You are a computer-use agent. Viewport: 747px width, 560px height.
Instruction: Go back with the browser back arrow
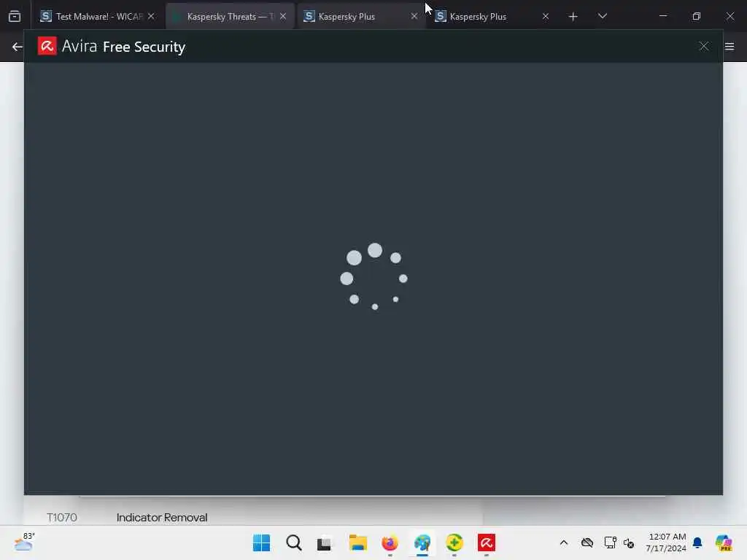[x=18, y=47]
